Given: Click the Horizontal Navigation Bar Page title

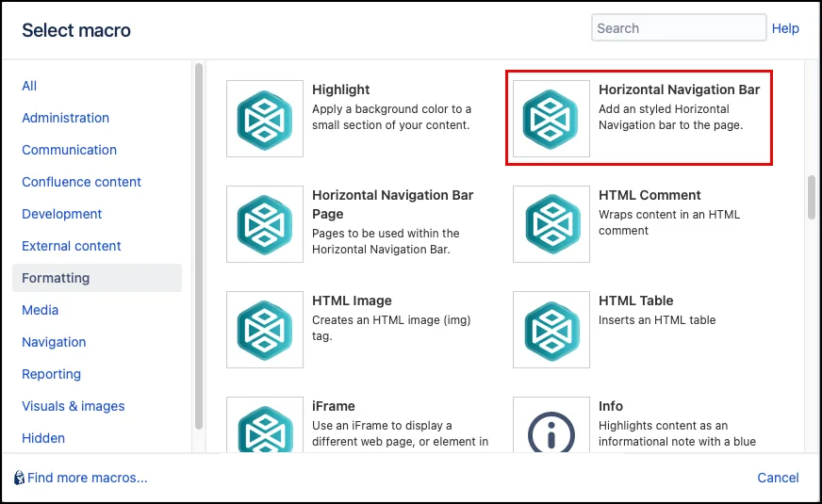Looking at the screenshot, I should point(393,204).
